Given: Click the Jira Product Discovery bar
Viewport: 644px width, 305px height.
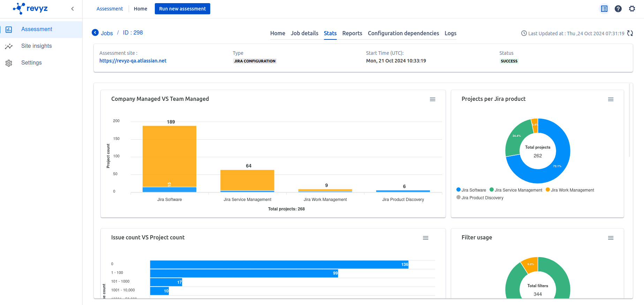Looking at the screenshot, I should click(x=403, y=191).
